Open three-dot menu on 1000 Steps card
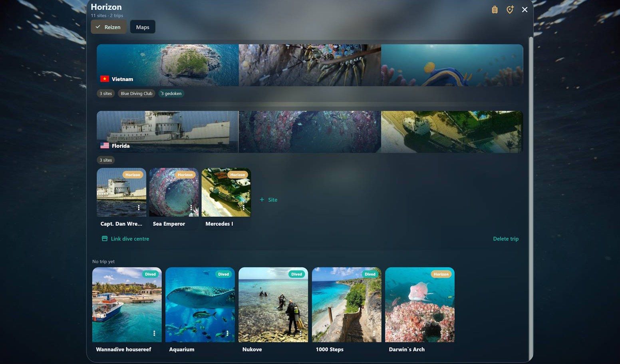Screen dimensions: 620x364 coord(374,333)
